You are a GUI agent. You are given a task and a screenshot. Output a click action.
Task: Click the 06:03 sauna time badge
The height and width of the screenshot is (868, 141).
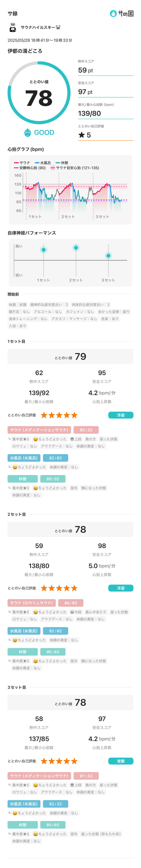pos(71,603)
